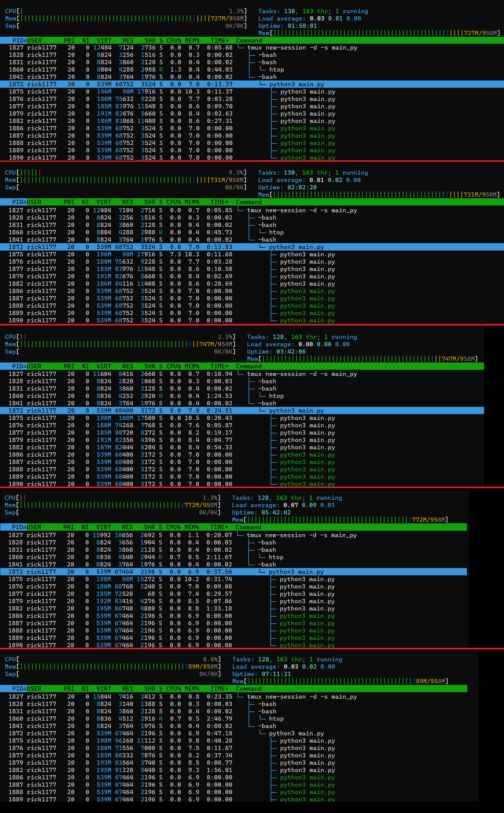Select tmux new-session row with TIME+ 0:10.94
The image size is (504, 813).
tap(242, 374)
